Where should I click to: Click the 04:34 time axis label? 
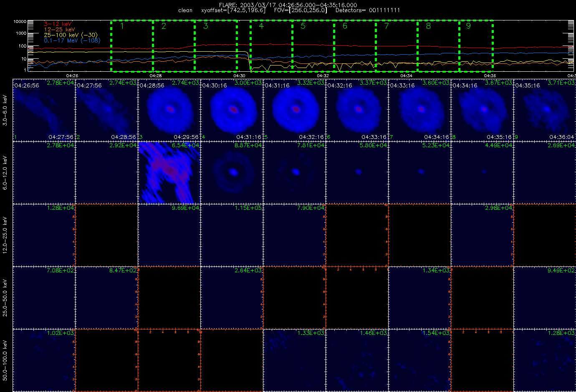point(406,75)
